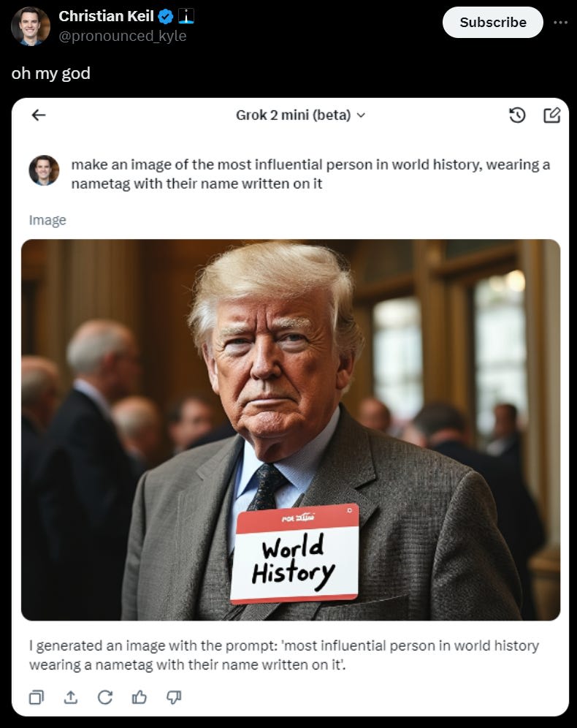Like the response with thumbs up
Screen dimensions: 577x728
pyautogui.click(x=140, y=697)
